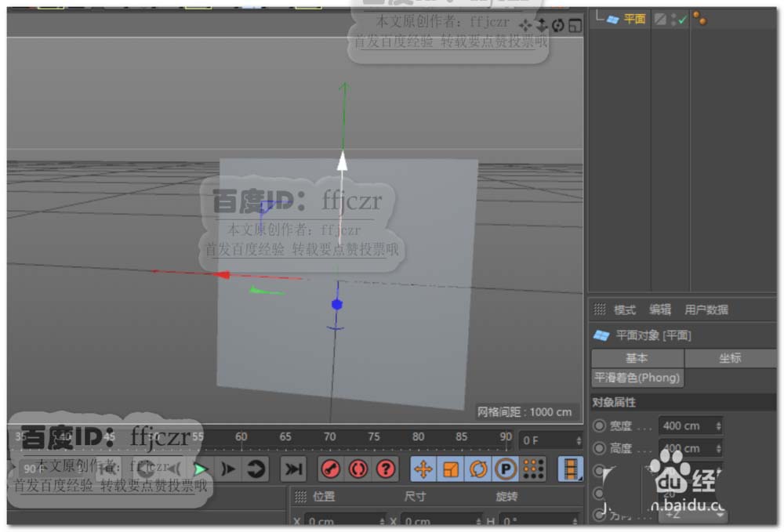Click the red X axis arrow handle
Screen dimensions: 784x532
[221, 275]
